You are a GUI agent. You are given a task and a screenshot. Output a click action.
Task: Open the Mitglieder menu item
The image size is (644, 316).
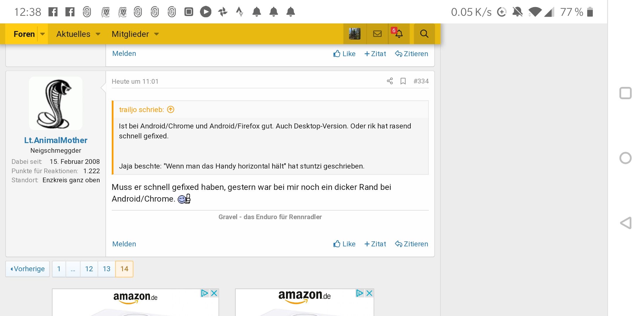tap(130, 34)
